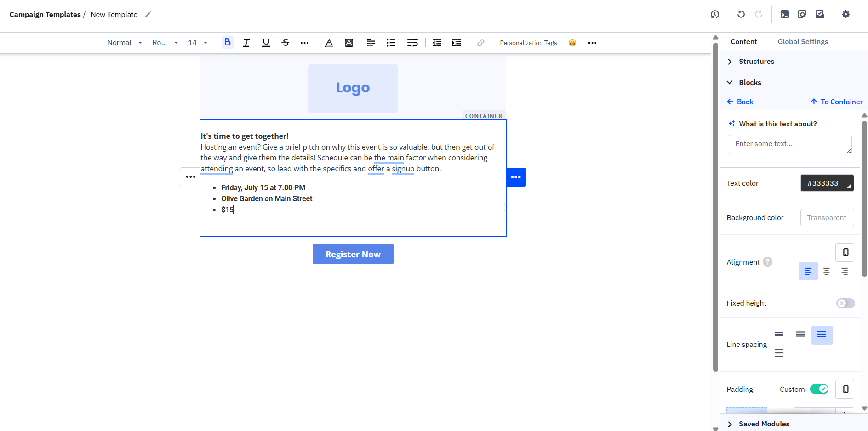Open the Normal paragraph style dropdown
868x431 pixels.
(125, 43)
